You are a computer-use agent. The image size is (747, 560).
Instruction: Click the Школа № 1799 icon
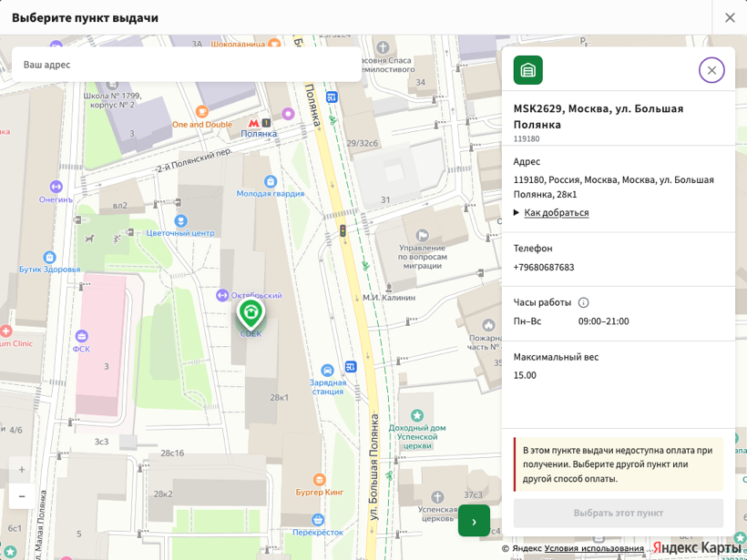pyautogui.click(x=112, y=85)
